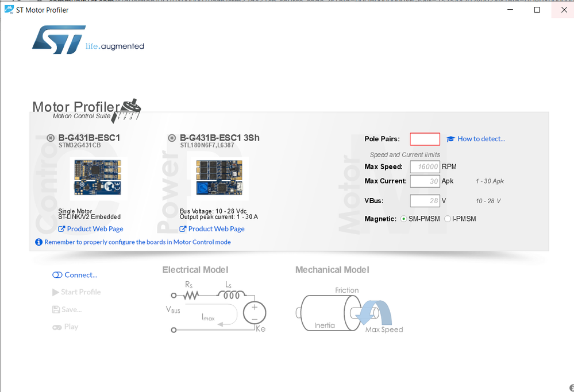Minimize the ST Motor Profiler window
Screen dimensions: 574x392
click(510, 10)
